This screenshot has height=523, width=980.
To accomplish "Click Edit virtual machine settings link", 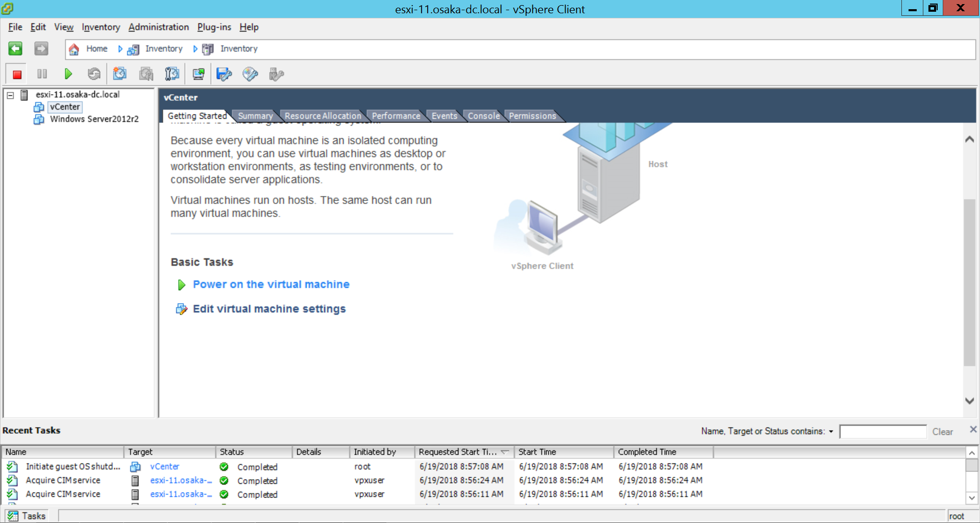I will 269,309.
